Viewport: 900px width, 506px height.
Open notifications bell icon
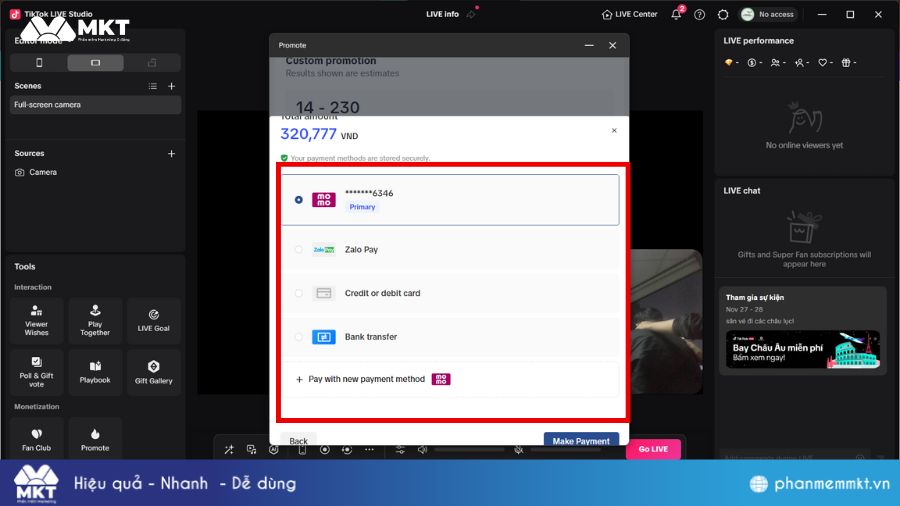[676, 15]
